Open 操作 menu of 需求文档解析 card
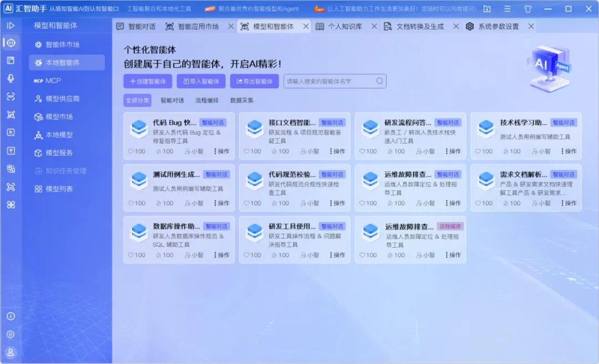599x364 pixels. pos(569,203)
